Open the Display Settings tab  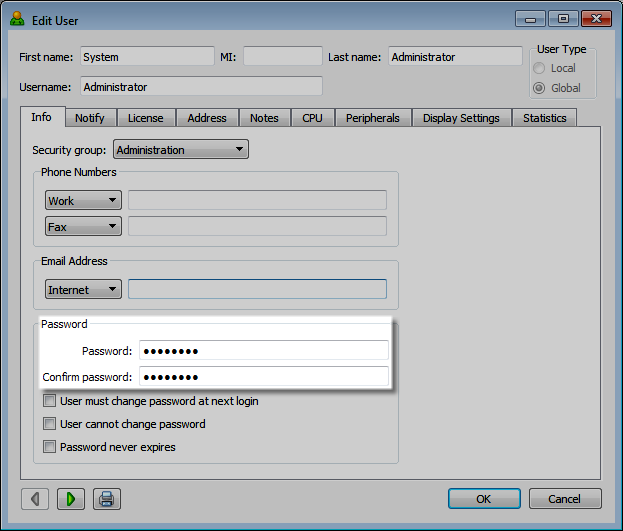461,118
